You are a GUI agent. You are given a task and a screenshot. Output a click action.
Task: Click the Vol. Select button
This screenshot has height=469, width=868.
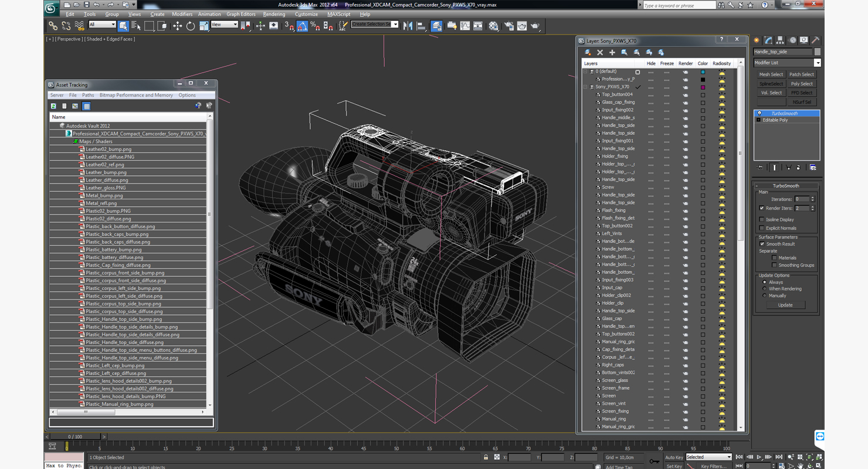click(x=771, y=93)
